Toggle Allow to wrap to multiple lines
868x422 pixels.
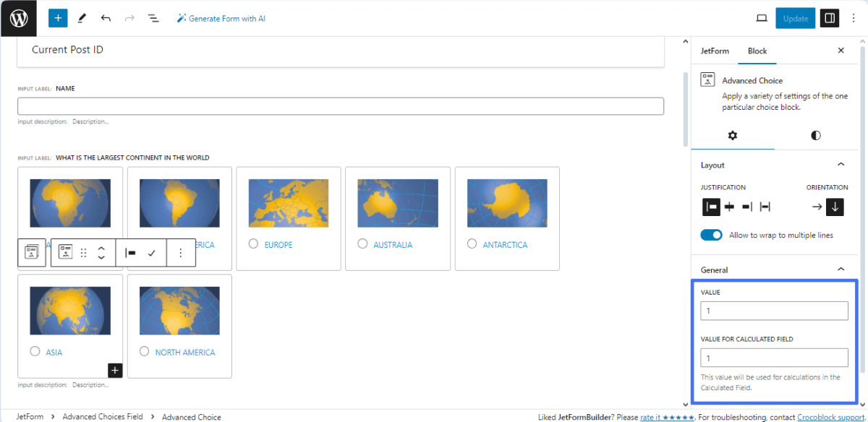coord(712,235)
